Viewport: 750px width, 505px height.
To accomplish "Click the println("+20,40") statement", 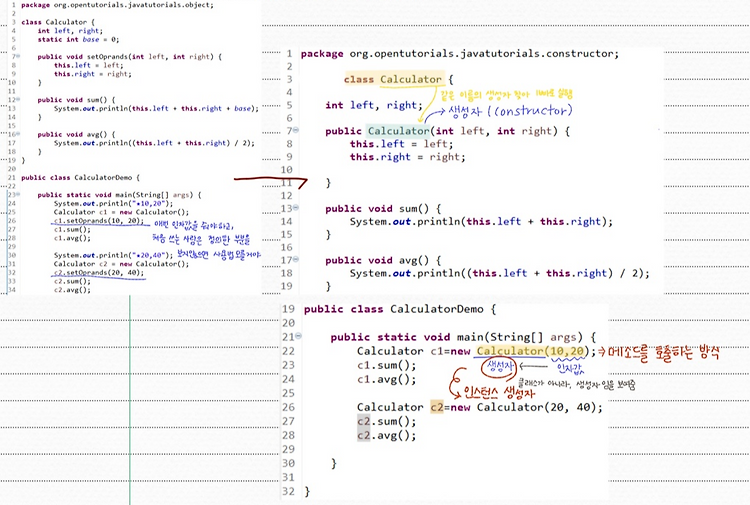I will [113, 255].
